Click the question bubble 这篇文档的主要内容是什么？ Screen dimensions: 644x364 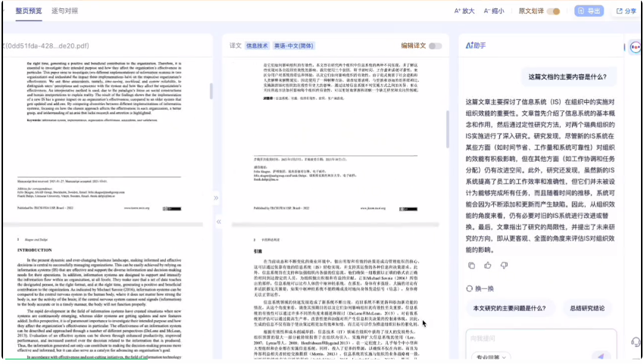[x=567, y=76]
